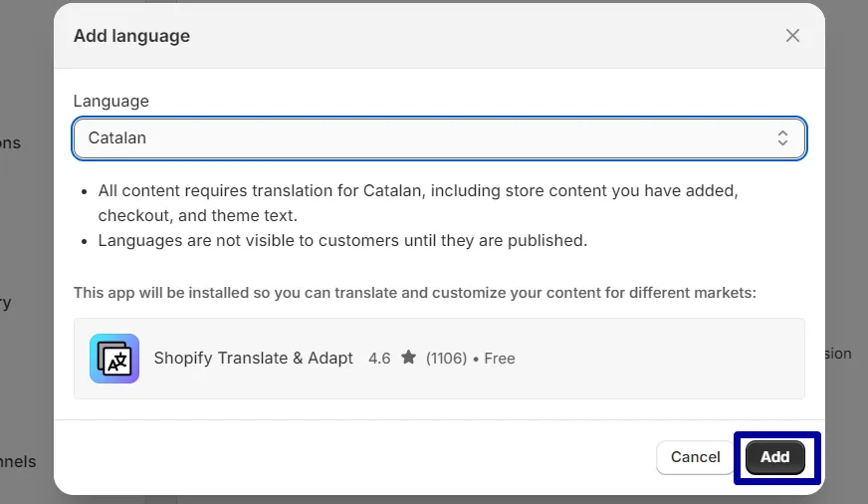This screenshot has width=868, height=504.
Task: Click the Free price label
Action: point(500,359)
